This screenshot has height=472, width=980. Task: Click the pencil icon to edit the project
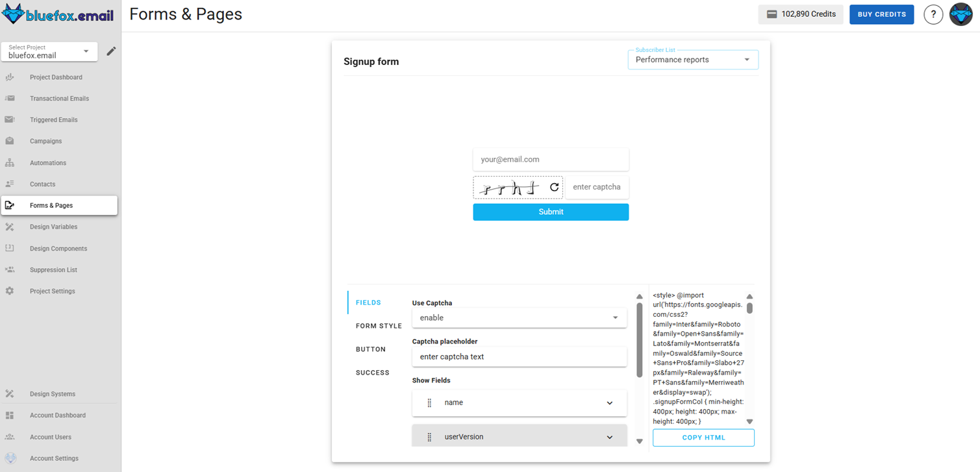(111, 51)
